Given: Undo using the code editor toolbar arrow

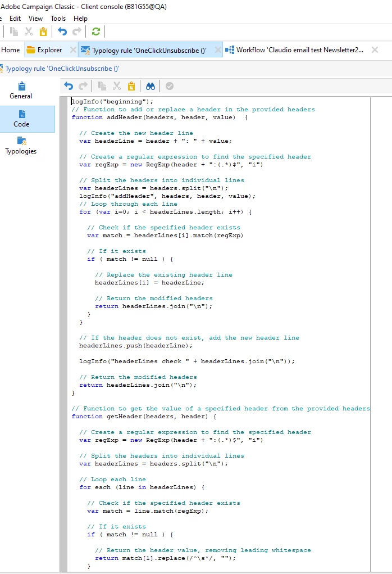Looking at the screenshot, I should (x=69, y=86).
